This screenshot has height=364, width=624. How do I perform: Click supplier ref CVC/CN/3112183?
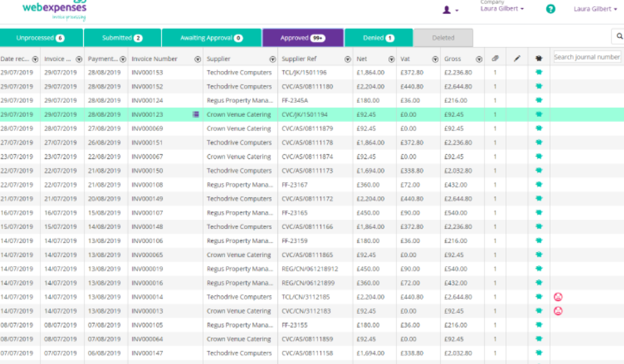click(306, 311)
